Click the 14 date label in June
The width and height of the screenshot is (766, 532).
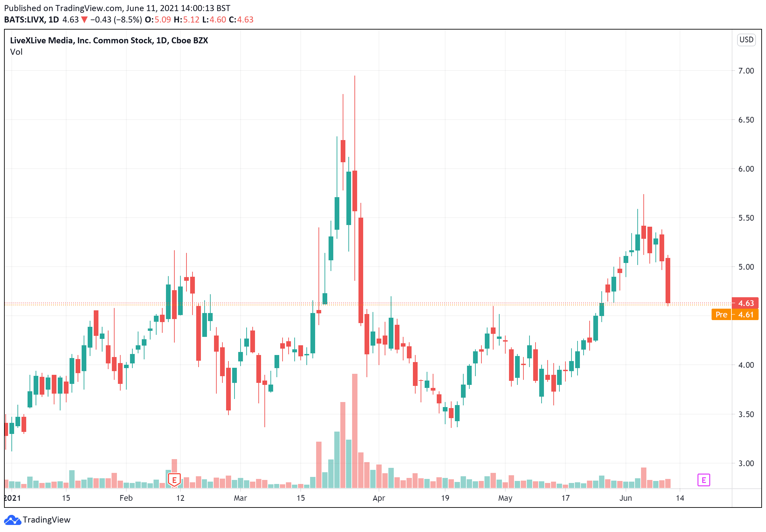680,498
